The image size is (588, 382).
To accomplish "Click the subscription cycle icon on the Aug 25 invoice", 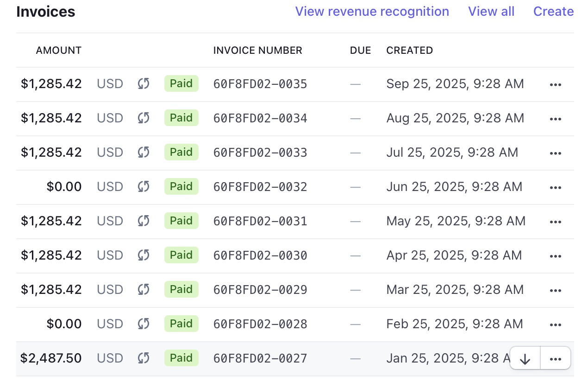I will pos(144,118).
